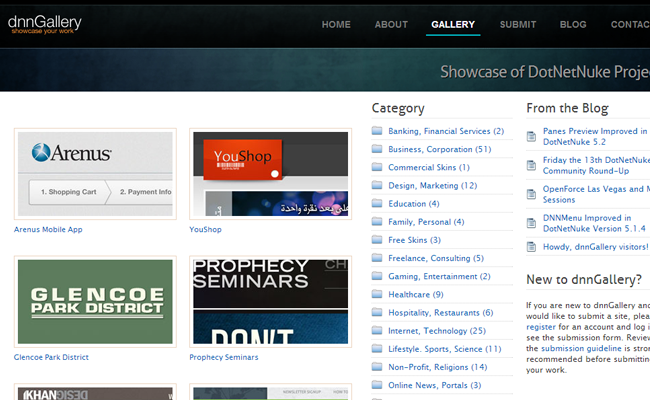Open Freelance, Consulting (5) category
The height and width of the screenshot is (400, 650).
tap(436, 258)
